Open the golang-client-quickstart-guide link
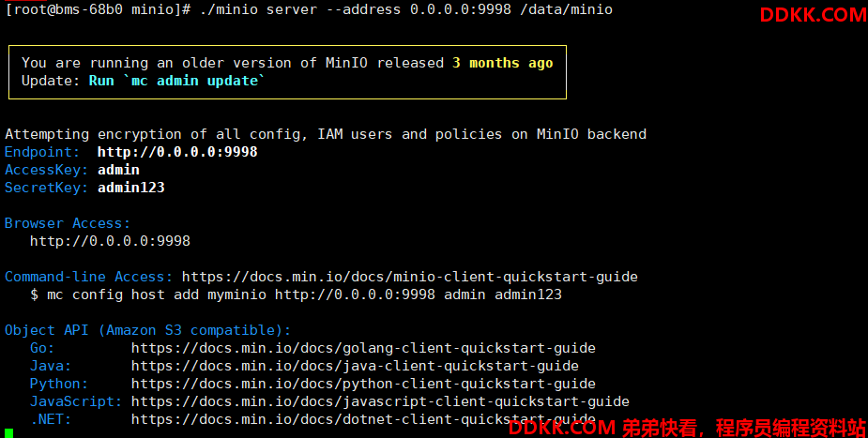The height and width of the screenshot is (438, 868). (x=363, y=348)
